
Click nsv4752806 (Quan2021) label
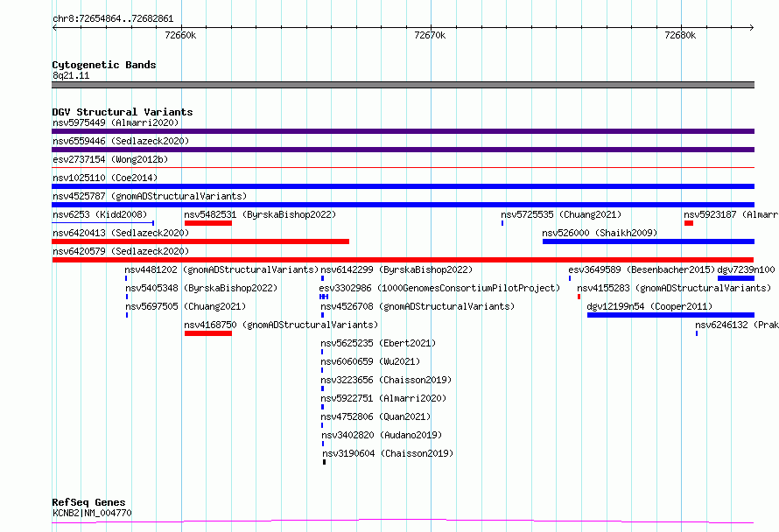coord(375,416)
